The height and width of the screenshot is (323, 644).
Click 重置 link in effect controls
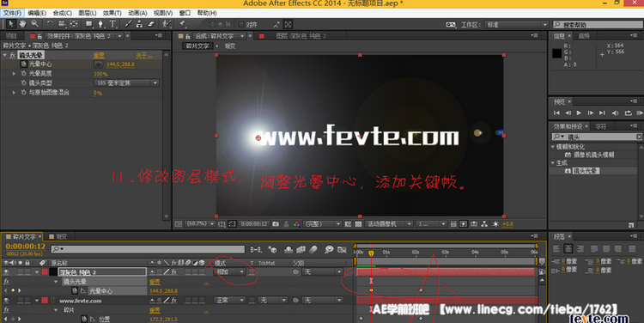click(x=99, y=55)
